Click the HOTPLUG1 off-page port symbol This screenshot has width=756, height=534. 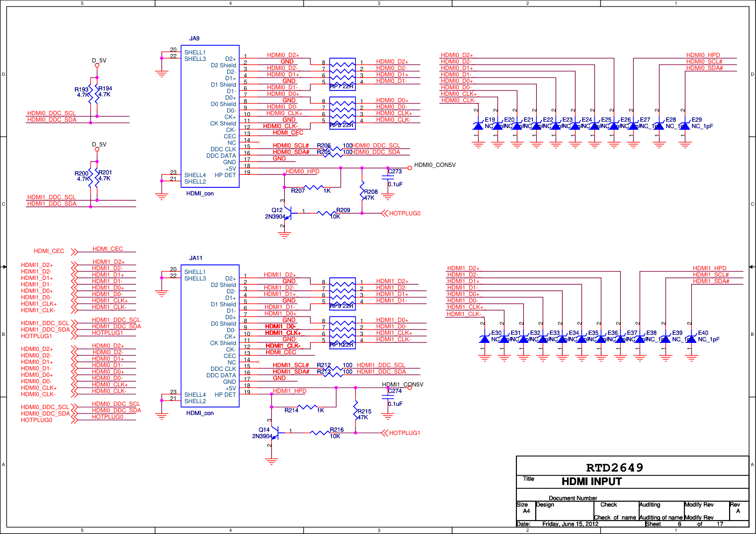tap(384, 433)
